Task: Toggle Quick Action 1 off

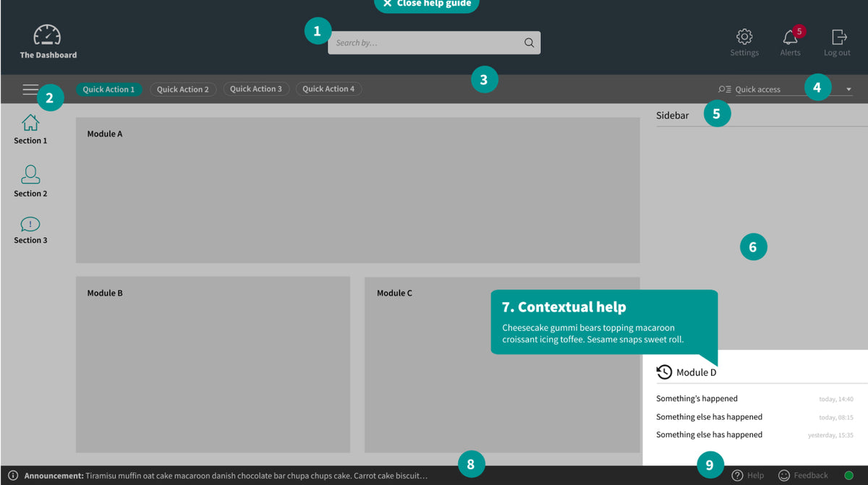Action: click(109, 89)
